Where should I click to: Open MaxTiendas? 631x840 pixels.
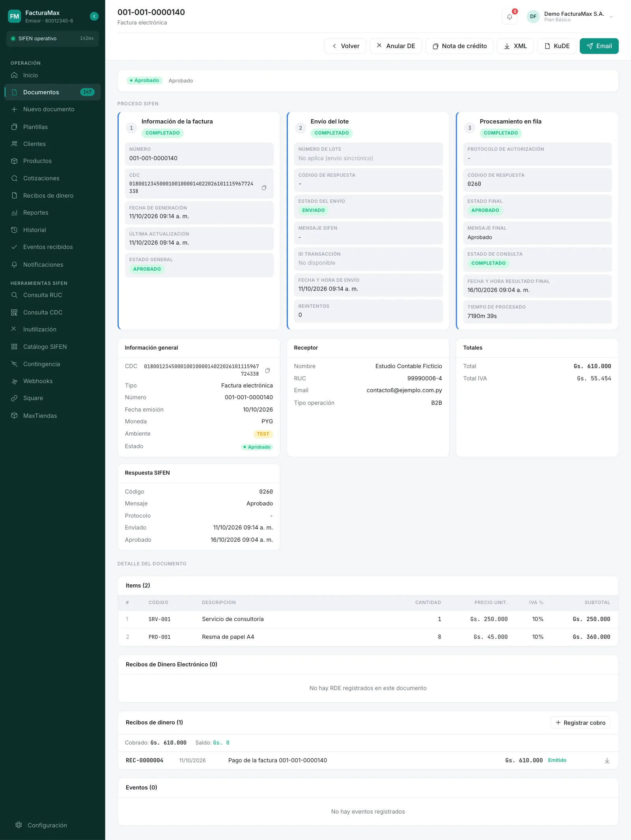(52, 416)
